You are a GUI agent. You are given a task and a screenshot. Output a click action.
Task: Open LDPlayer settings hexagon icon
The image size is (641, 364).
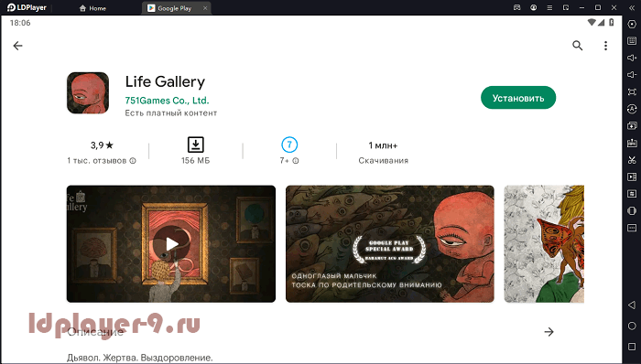632,25
